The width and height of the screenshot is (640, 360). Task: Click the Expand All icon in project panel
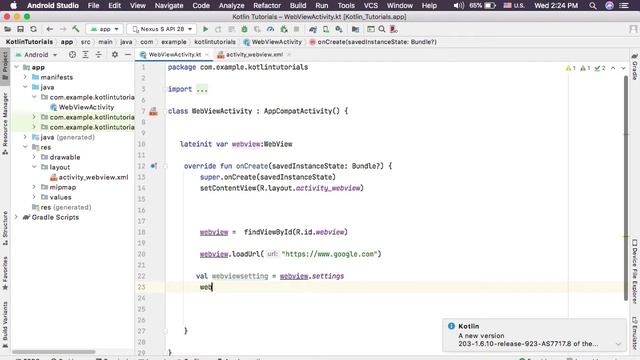pos(85,54)
